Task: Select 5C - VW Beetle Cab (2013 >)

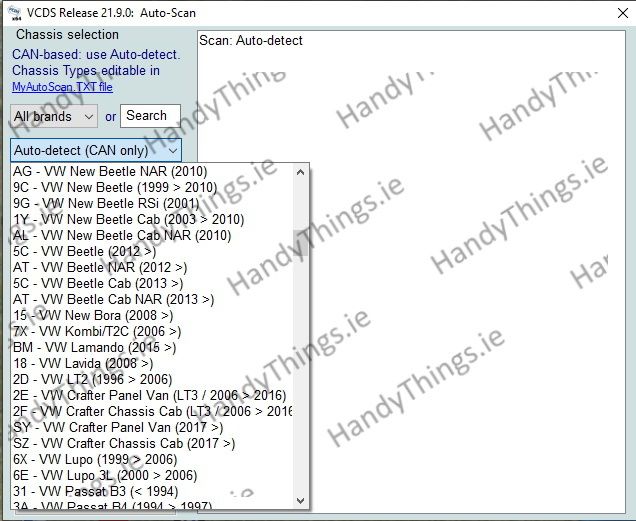Action: pos(152,283)
